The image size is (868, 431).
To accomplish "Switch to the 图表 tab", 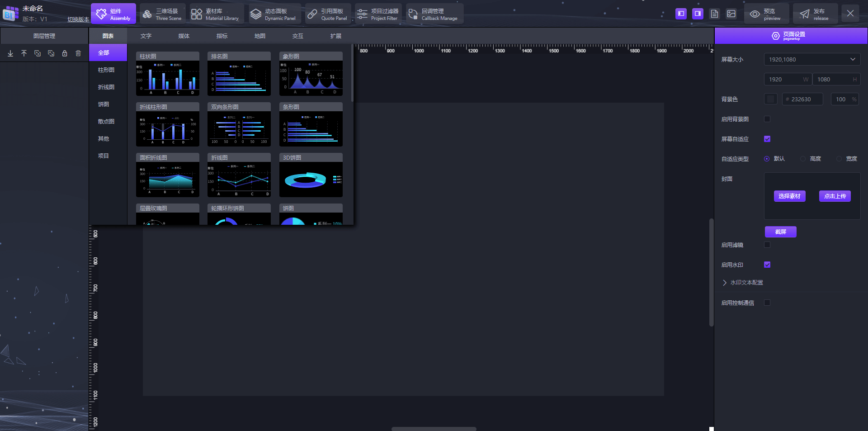I will [108, 36].
